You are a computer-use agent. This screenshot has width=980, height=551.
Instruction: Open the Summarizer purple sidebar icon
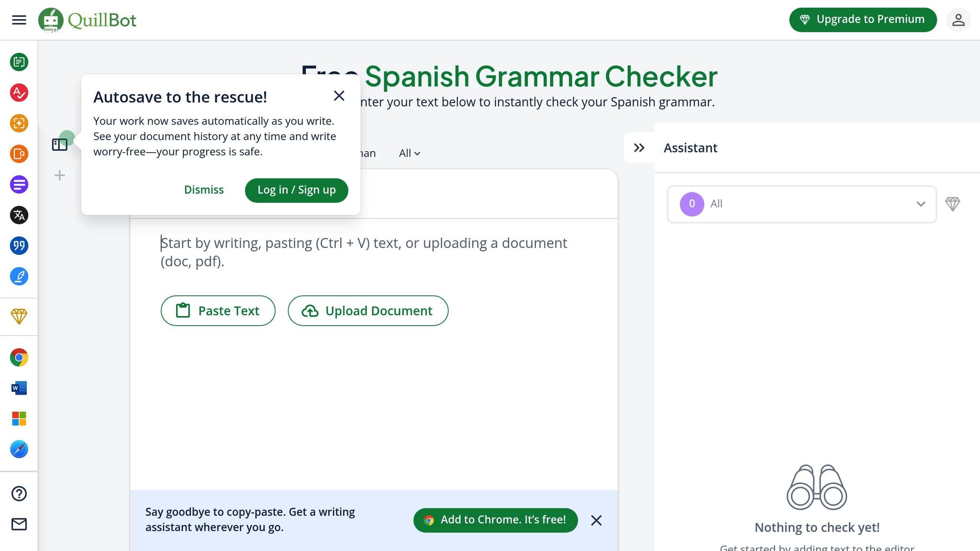click(x=19, y=185)
